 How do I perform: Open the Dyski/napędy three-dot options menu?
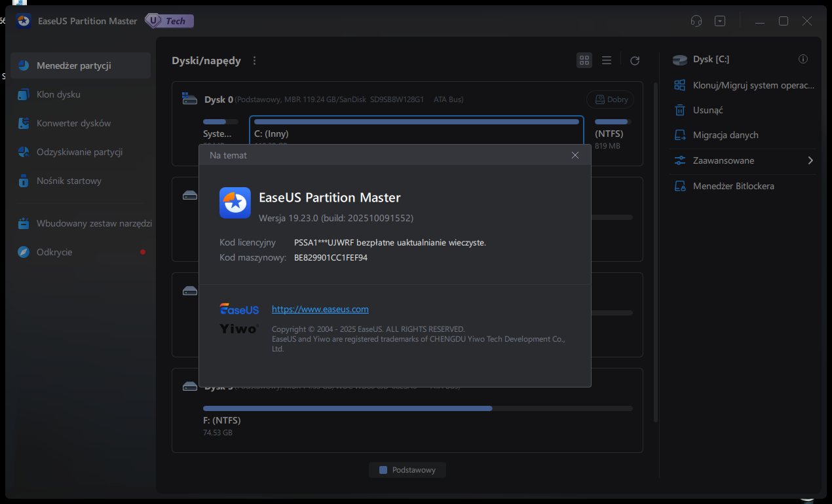pyautogui.click(x=255, y=60)
